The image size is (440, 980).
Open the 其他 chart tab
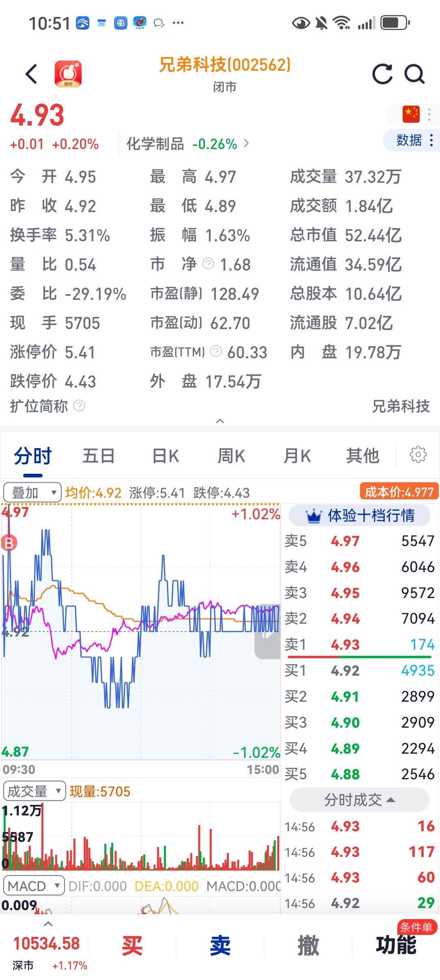pos(362,456)
